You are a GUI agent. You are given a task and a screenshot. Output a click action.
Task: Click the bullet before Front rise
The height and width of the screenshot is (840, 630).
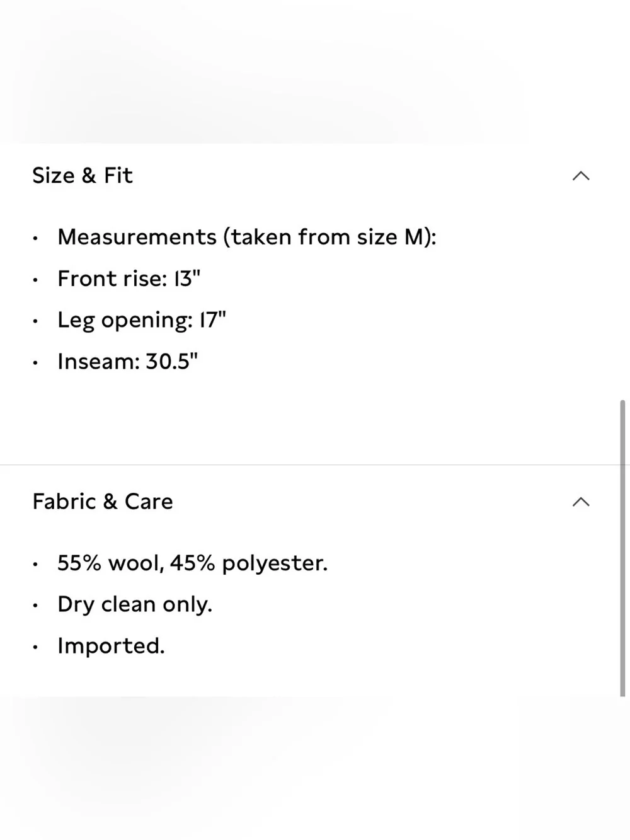click(36, 280)
